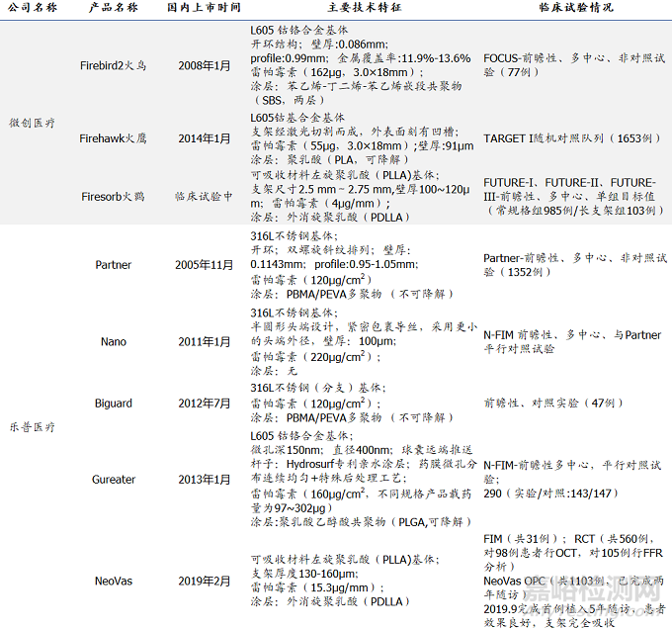The image size is (672, 629).
Task: Click the 临床试验情况 column header
Action: pos(576,7)
